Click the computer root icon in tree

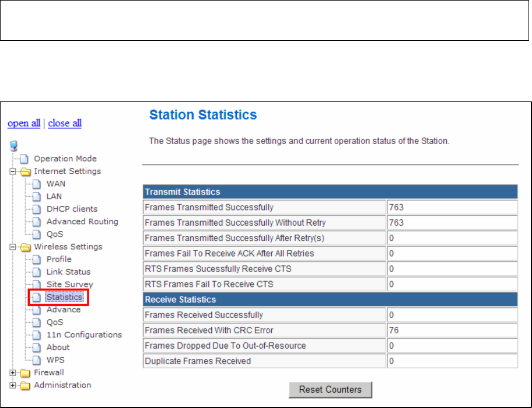tap(13, 146)
